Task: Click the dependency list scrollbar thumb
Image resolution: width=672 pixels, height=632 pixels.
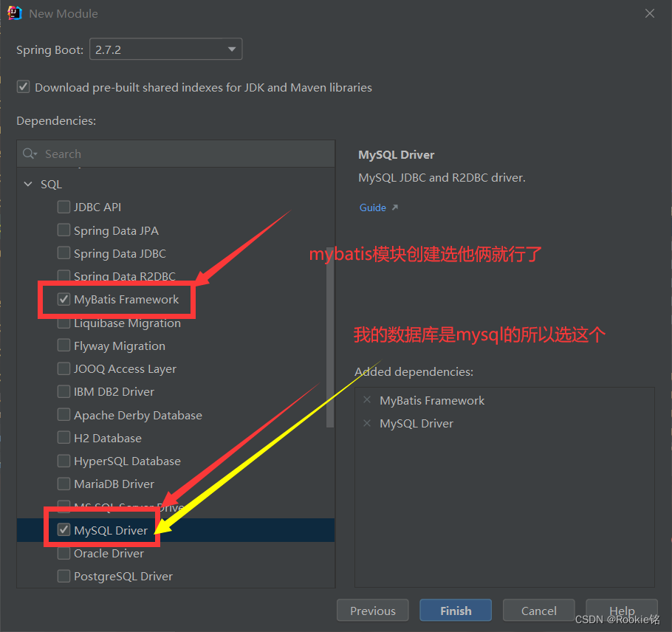Action: [x=329, y=337]
